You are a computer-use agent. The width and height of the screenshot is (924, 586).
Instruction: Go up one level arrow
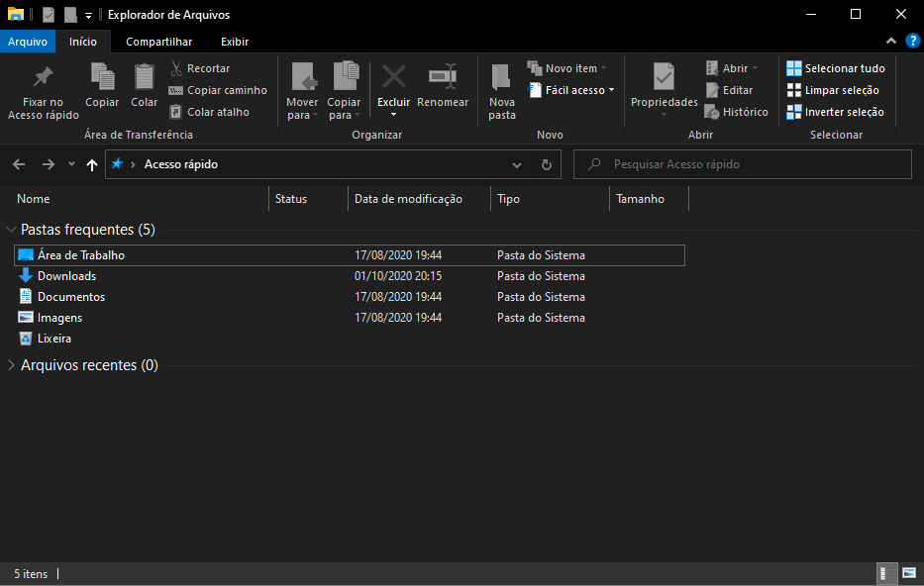92,165
